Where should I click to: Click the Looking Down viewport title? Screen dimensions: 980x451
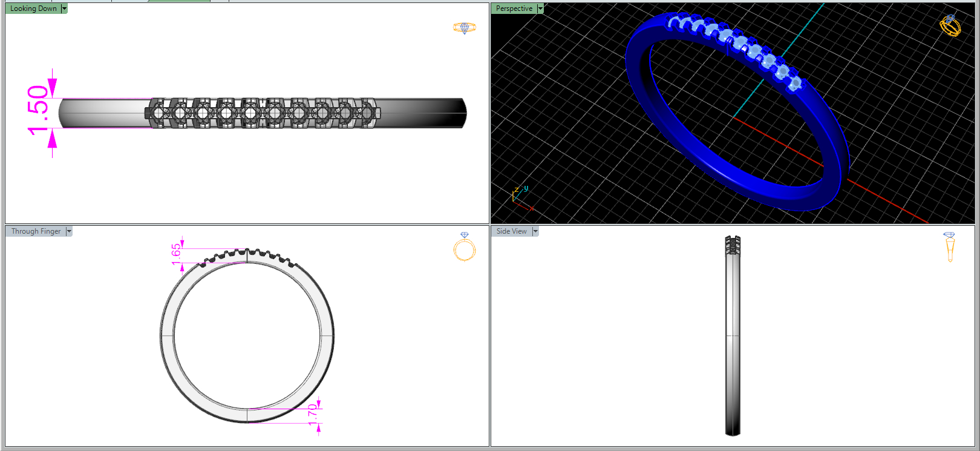point(33,8)
